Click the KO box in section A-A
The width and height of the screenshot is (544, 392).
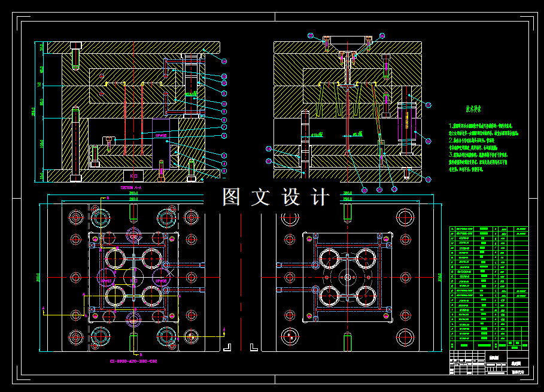coord(133,176)
